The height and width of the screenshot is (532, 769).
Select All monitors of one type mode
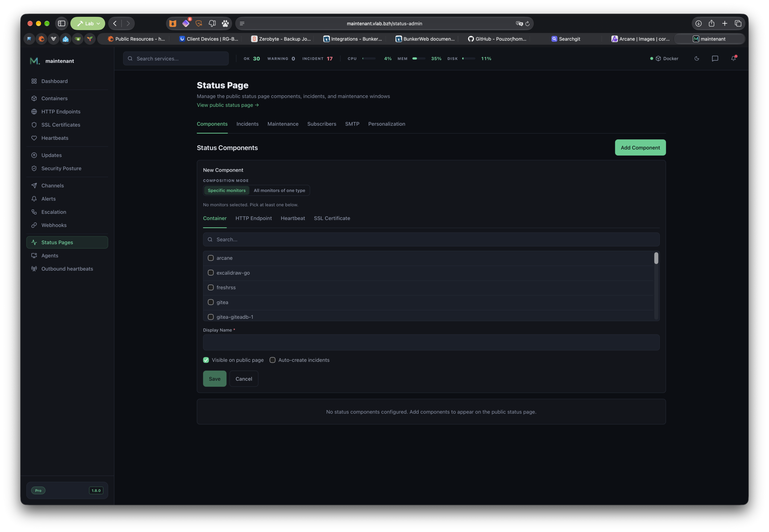pyautogui.click(x=279, y=190)
